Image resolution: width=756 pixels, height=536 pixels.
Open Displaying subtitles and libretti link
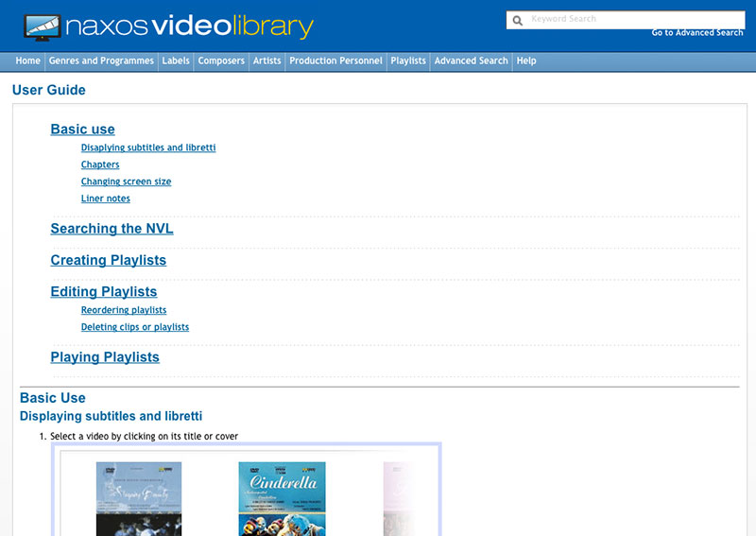click(148, 147)
